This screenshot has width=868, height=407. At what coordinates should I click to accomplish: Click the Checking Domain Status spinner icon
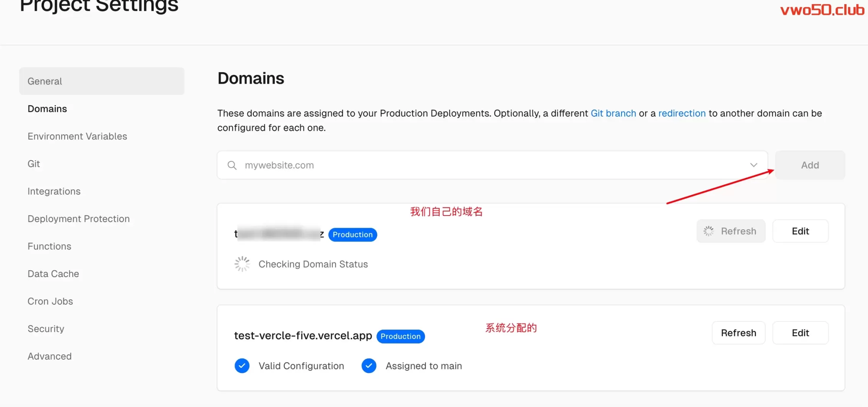pos(242,264)
